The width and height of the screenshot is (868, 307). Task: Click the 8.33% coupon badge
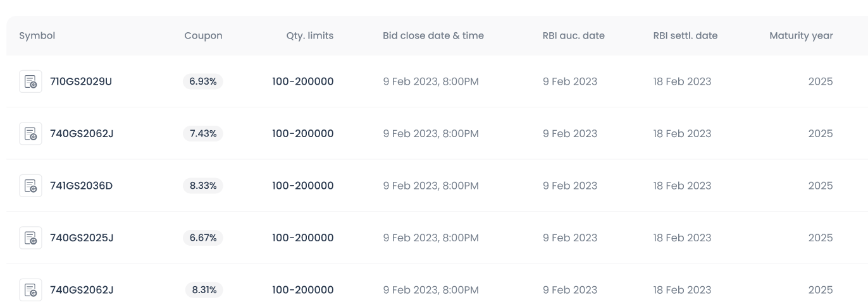(x=203, y=186)
